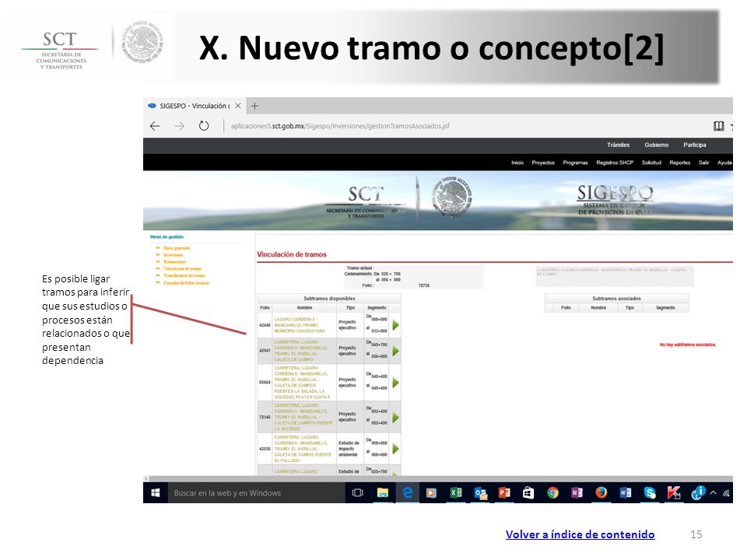The width and height of the screenshot is (747, 560).
Task: Open the Trámites top menu
Action: [x=618, y=145]
